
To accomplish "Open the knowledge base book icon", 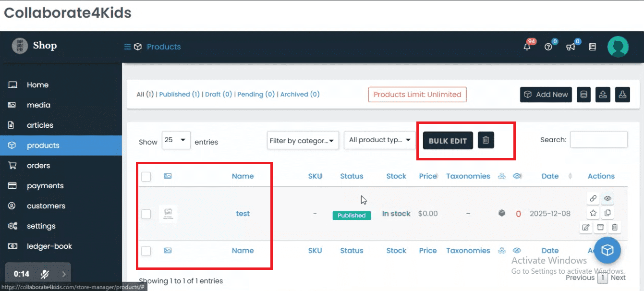I will 593,47.
